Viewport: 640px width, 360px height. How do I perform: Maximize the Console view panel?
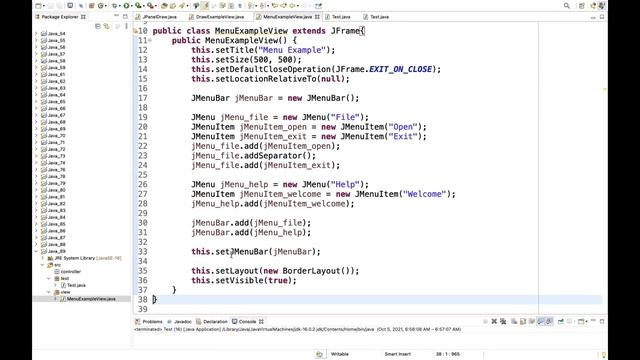pos(602,322)
